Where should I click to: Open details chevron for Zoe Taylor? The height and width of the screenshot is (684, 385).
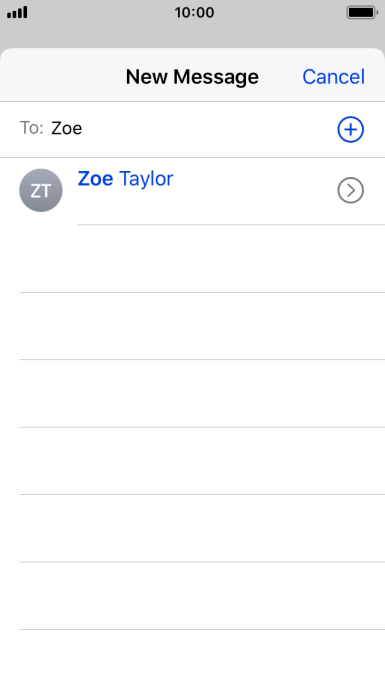tap(350, 190)
